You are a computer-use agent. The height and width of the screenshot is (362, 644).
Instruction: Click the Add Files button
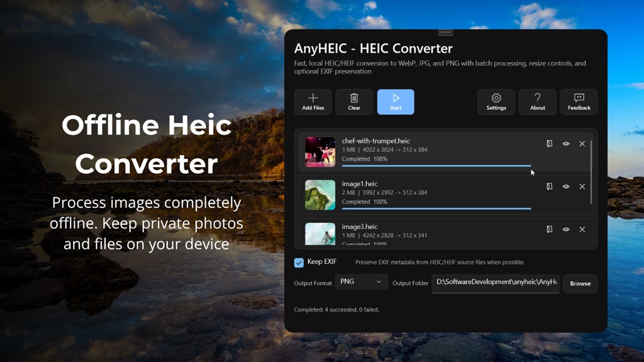click(313, 102)
